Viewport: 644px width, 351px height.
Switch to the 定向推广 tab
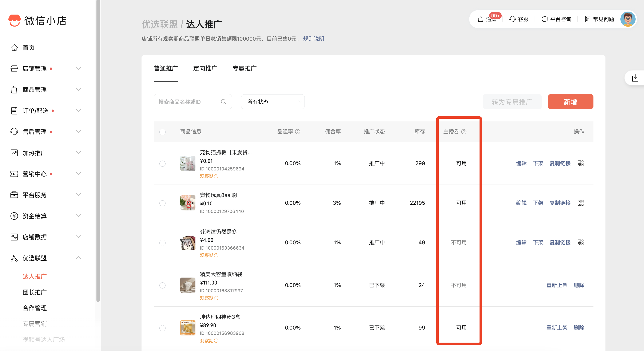(x=205, y=68)
